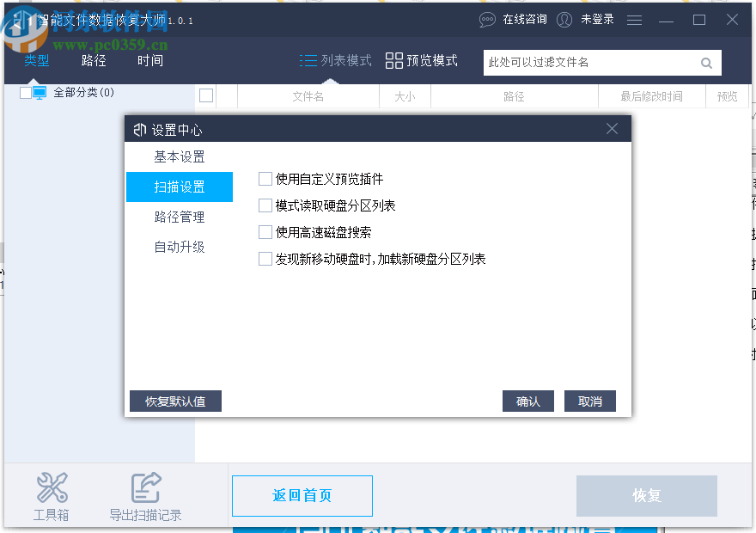The image size is (756, 533).
Task: Select the 时间 tab
Action: click(149, 60)
